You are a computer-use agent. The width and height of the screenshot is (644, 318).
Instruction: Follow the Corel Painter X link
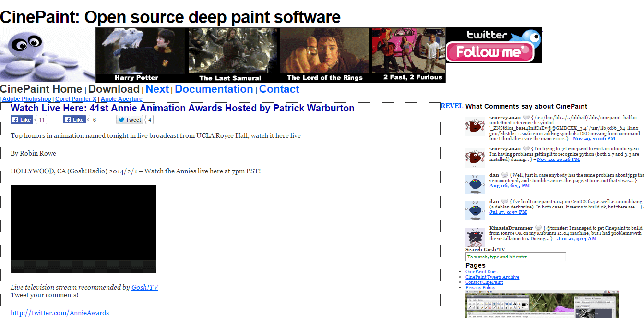(76, 99)
